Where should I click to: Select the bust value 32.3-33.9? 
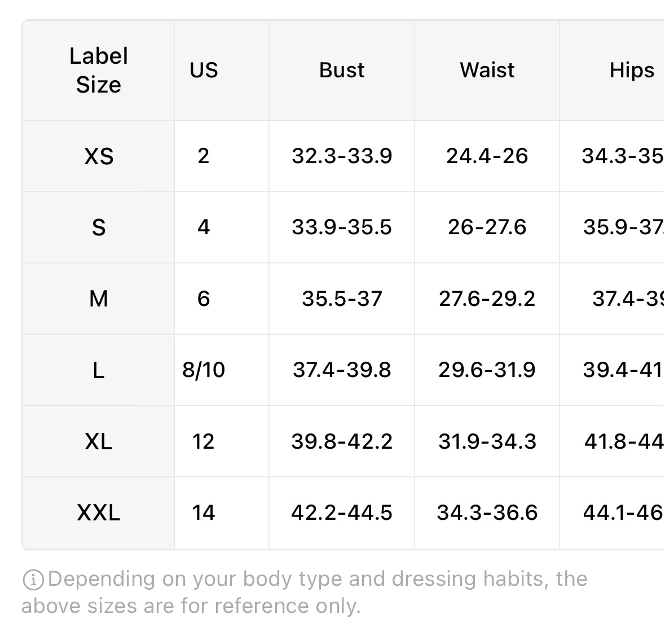tap(341, 156)
